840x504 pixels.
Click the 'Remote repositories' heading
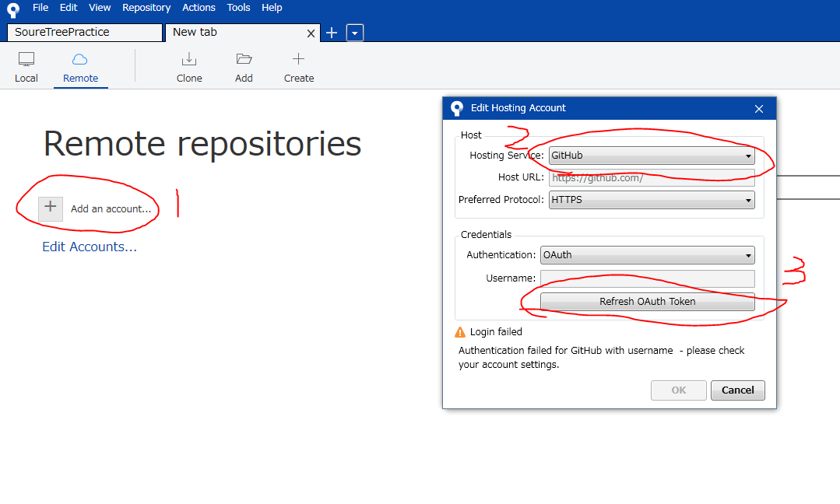pyautogui.click(x=202, y=143)
